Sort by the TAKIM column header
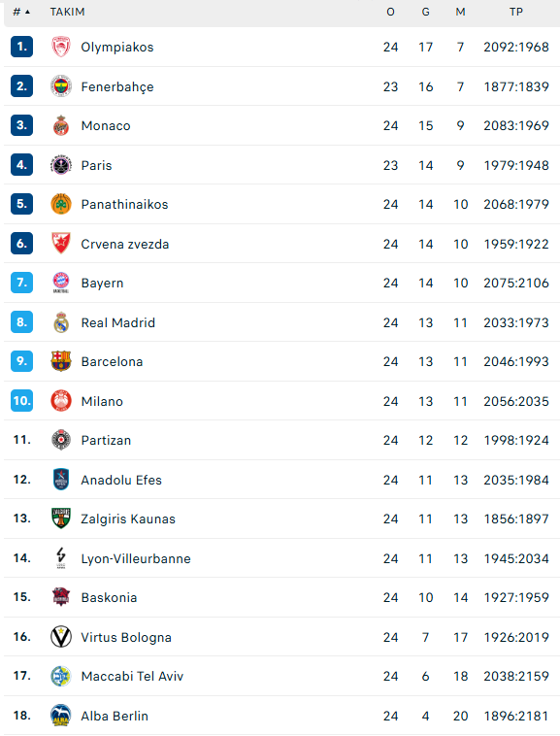 tap(68, 12)
